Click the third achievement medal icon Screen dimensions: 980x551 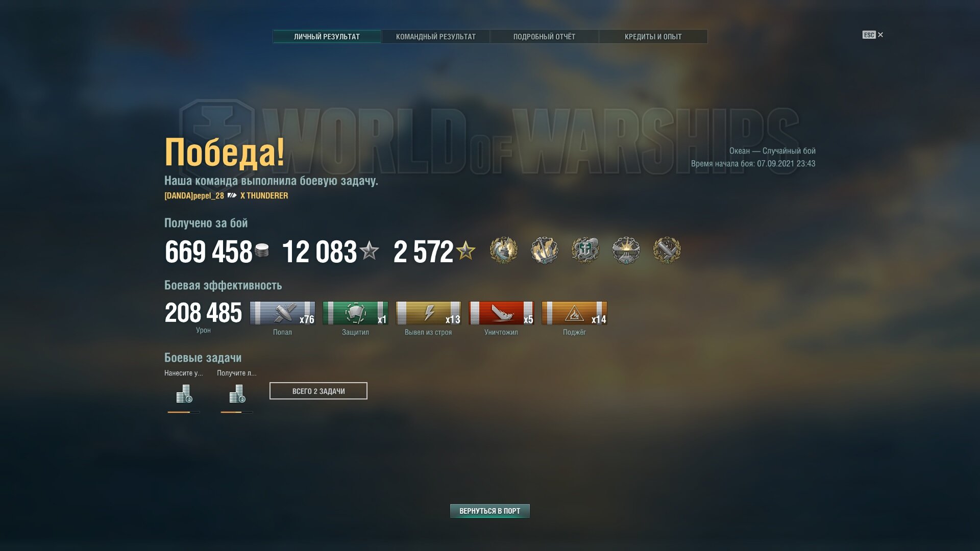point(585,251)
